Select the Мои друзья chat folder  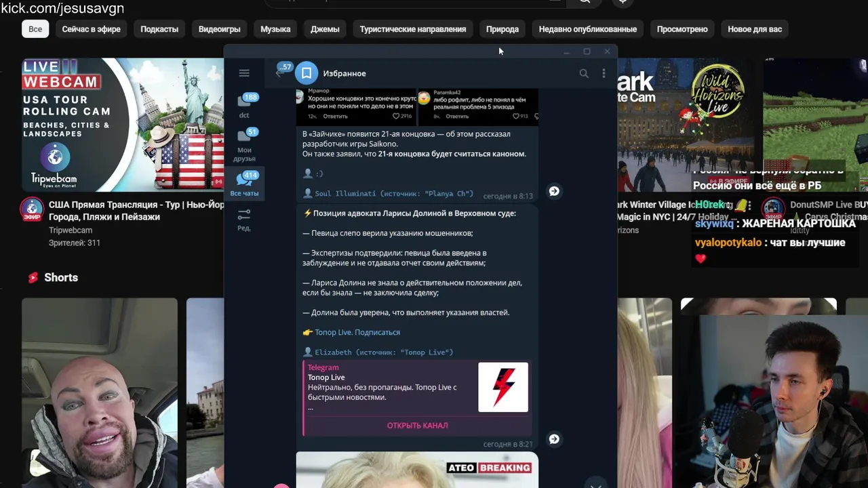(x=244, y=145)
